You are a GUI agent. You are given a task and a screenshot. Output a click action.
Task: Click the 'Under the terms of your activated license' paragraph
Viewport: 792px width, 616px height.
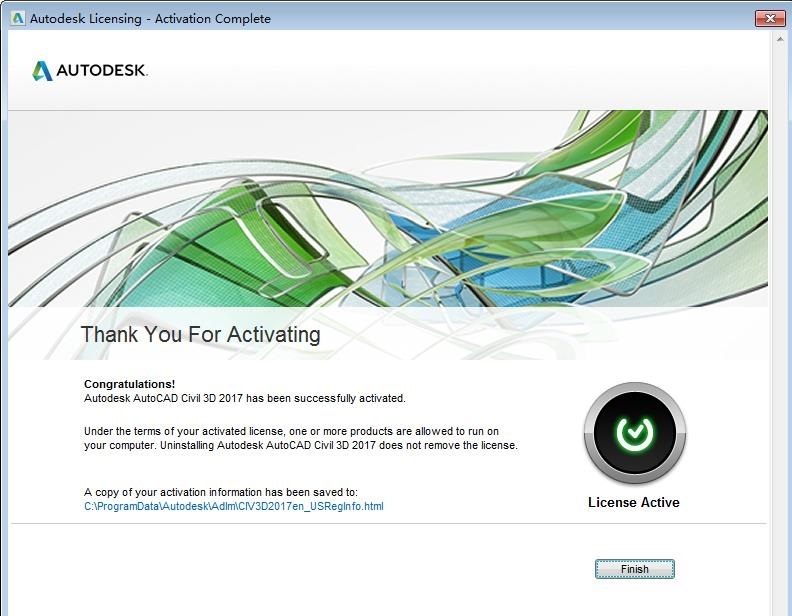tap(301, 438)
